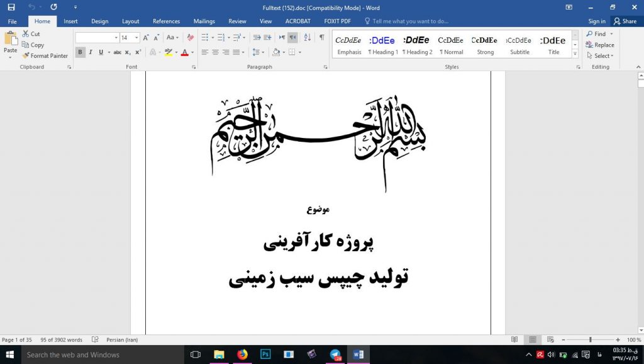The image size is (644, 364).
Task: Open the font size dropdown
Action: pos(136,38)
